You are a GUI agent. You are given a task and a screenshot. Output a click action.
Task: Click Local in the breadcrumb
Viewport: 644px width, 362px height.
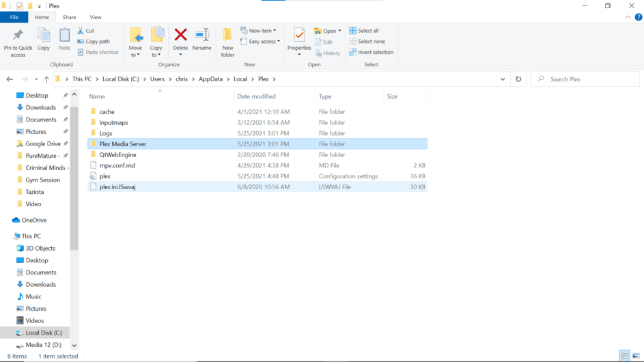point(240,79)
